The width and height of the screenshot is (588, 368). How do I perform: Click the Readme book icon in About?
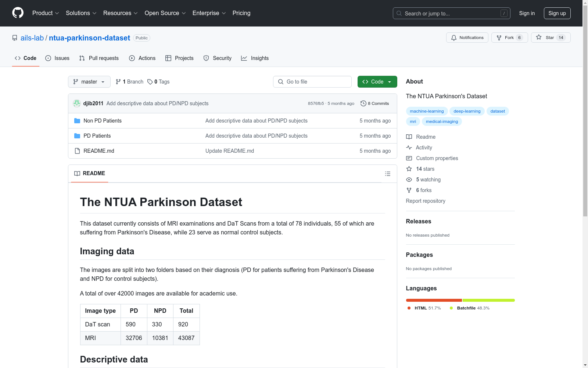pyautogui.click(x=409, y=137)
